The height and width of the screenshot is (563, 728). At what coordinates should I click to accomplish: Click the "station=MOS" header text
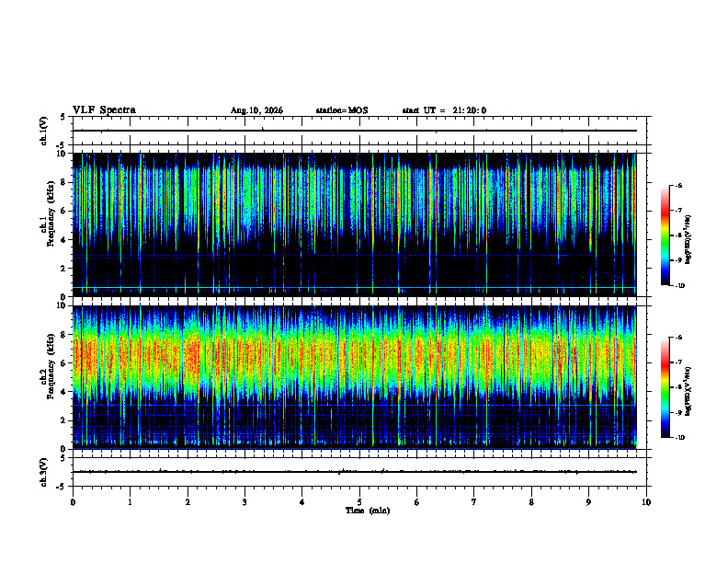tap(342, 110)
